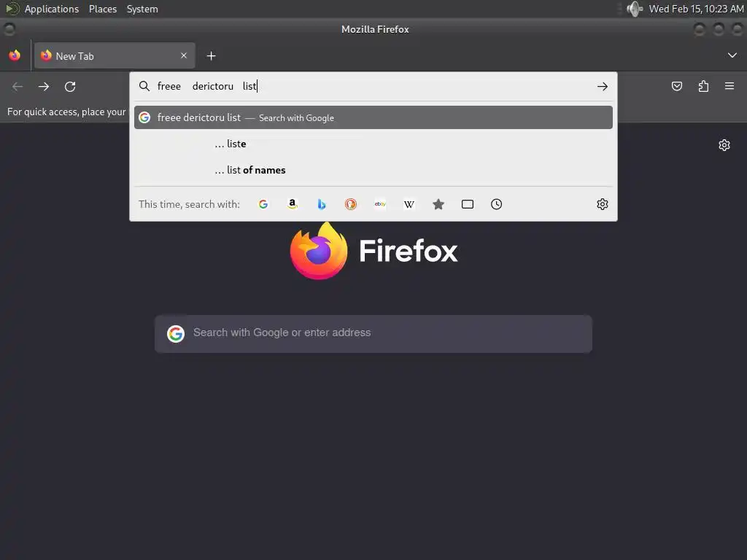This screenshot has width=747, height=560.
Task: Click the Go arrow in the address bar
Action: tap(602, 86)
